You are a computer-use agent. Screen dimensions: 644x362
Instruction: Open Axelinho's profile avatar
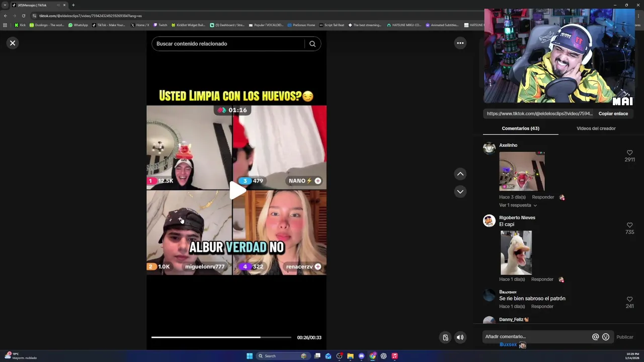(489, 148)
